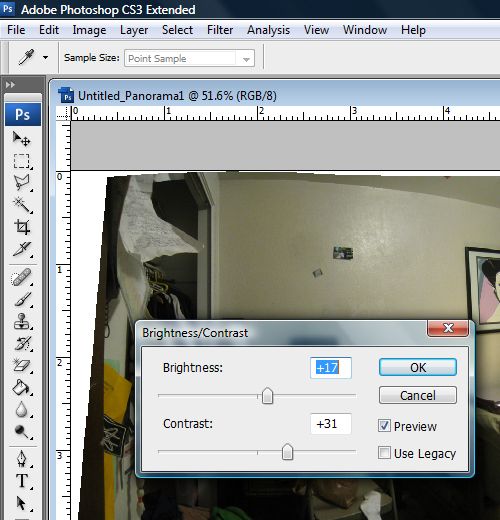500x520 pixels.
Task: Click the Brightness value field
Action: [x=331, y=368]
